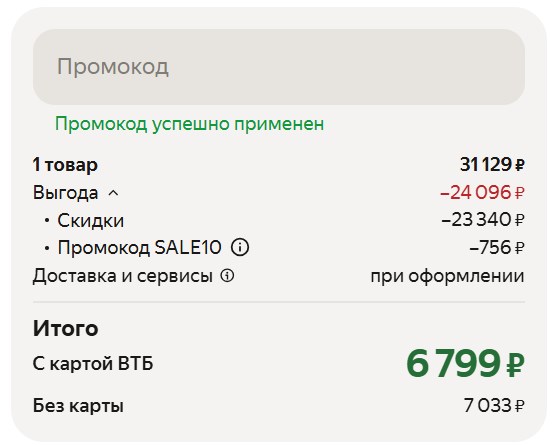Click the Выгода label

(x=65, y=193)
